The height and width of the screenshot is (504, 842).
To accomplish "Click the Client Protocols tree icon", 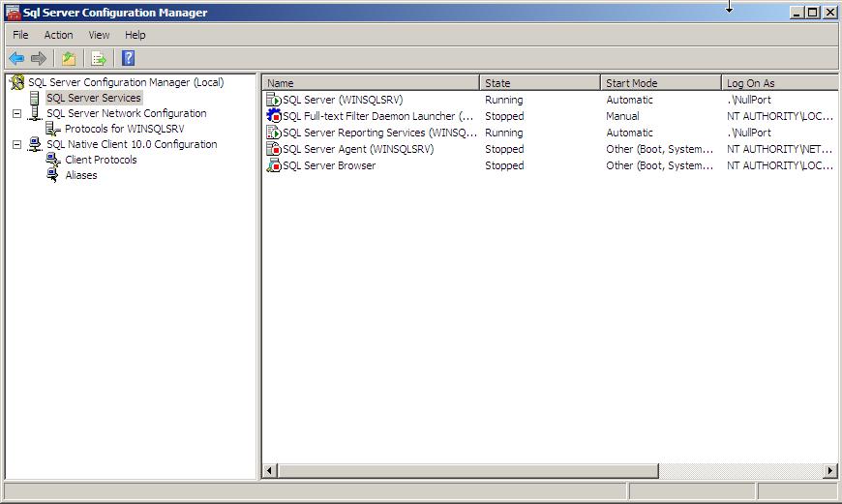I will 52,160.
